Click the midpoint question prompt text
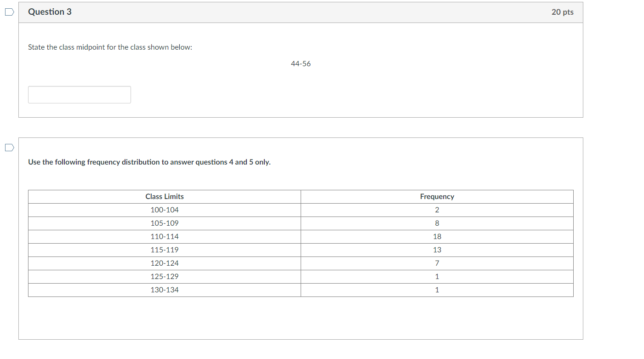 pyautogui.click(x=110, y=47)
